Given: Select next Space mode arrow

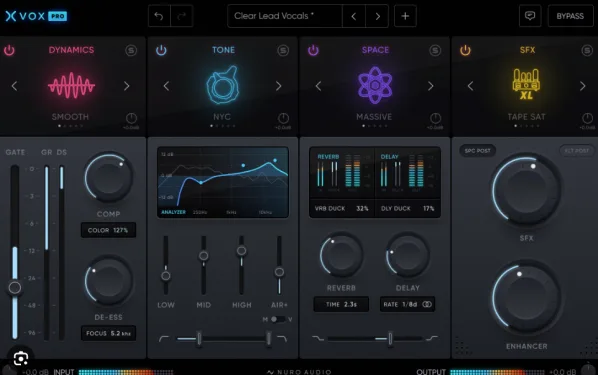Looking at the screenshot, I should pyautogui.click(x=431, y=86).
